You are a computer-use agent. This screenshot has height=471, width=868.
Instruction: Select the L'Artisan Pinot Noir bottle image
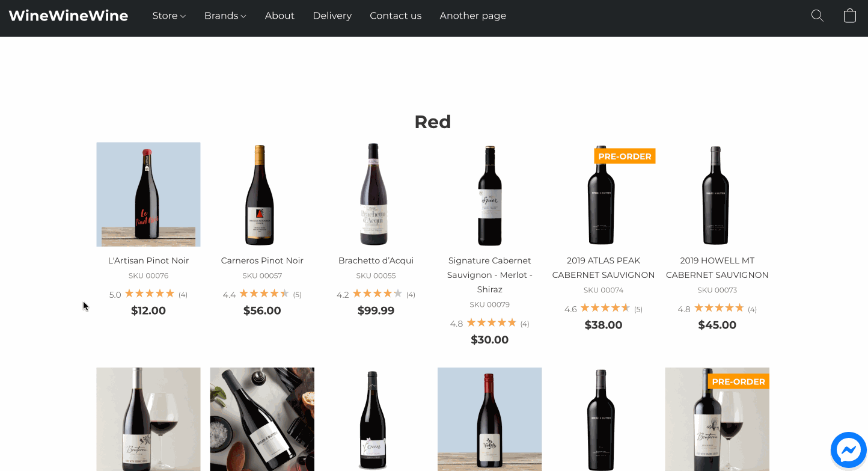pyautogui.click(x=148, y=194)
